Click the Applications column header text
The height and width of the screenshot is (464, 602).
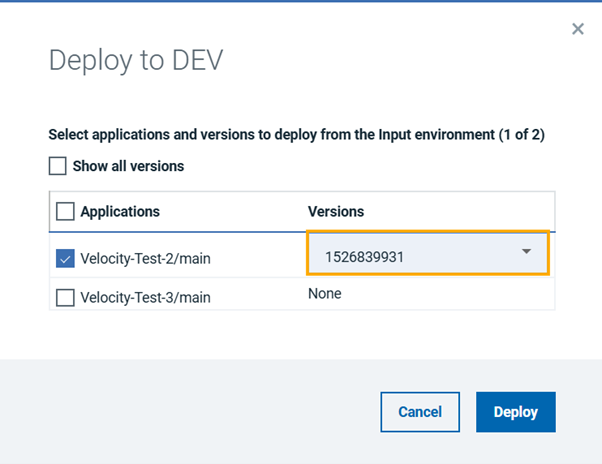(120, 211)
